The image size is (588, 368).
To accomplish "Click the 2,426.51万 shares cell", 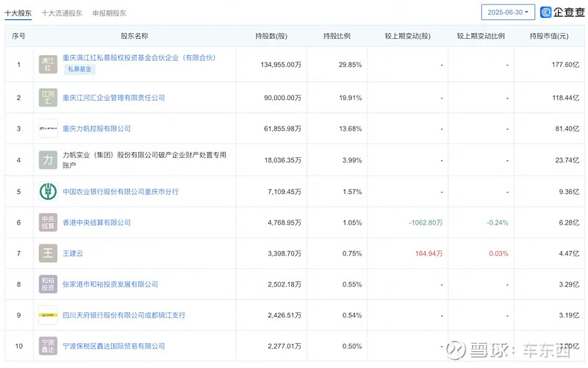I will (284, 315).
